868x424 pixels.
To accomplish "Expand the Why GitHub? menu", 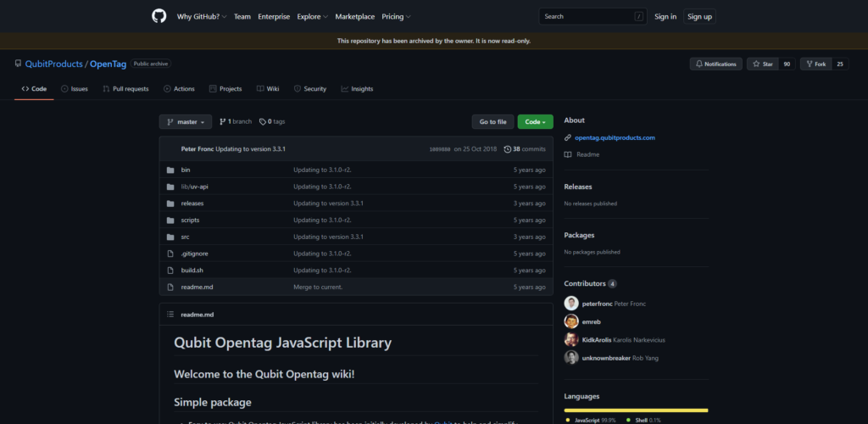I will point(202,17).
